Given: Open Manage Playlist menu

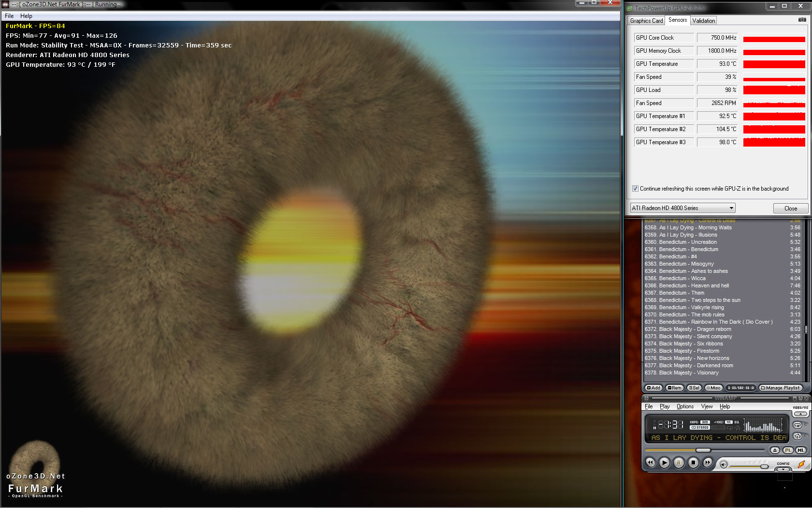Looking at the screenshot, I should click(x=781, y=388).
